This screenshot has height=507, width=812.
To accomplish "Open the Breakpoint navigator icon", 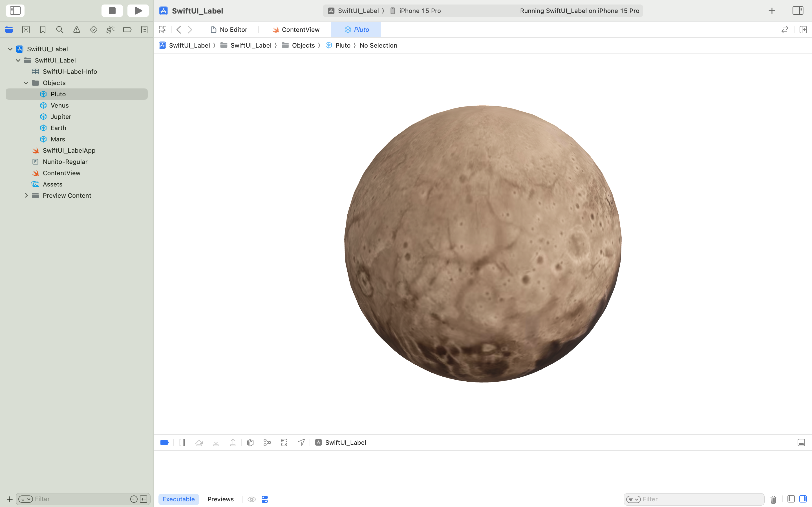I will point(127,30).
